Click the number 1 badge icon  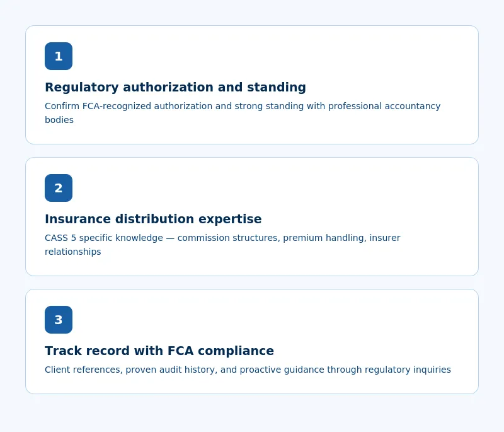59,56
